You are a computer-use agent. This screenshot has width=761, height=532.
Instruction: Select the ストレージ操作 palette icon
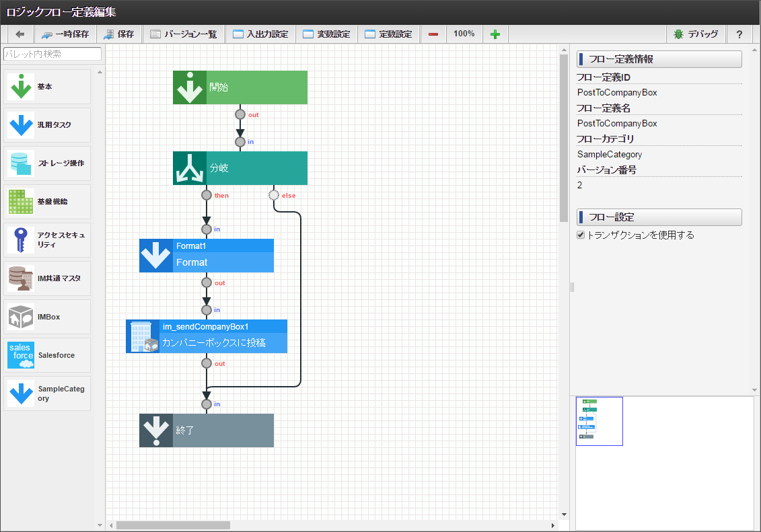47,163
